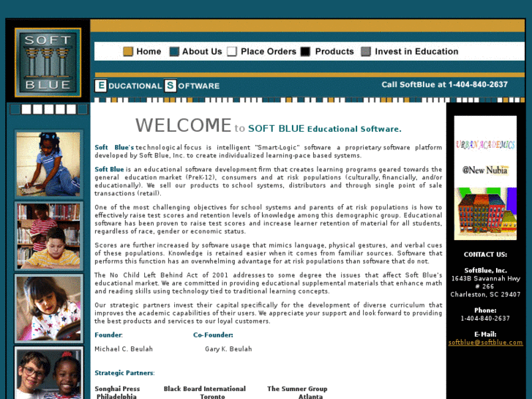
Task: Click the boxed E of Educational
Action: click(x=101, y=86)
